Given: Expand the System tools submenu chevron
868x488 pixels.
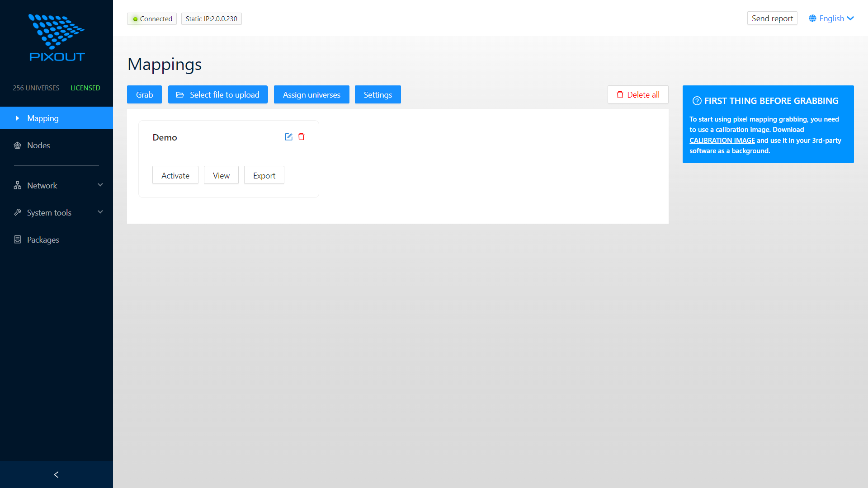Looking at the screenshot, I should click(x=100, y=212).
